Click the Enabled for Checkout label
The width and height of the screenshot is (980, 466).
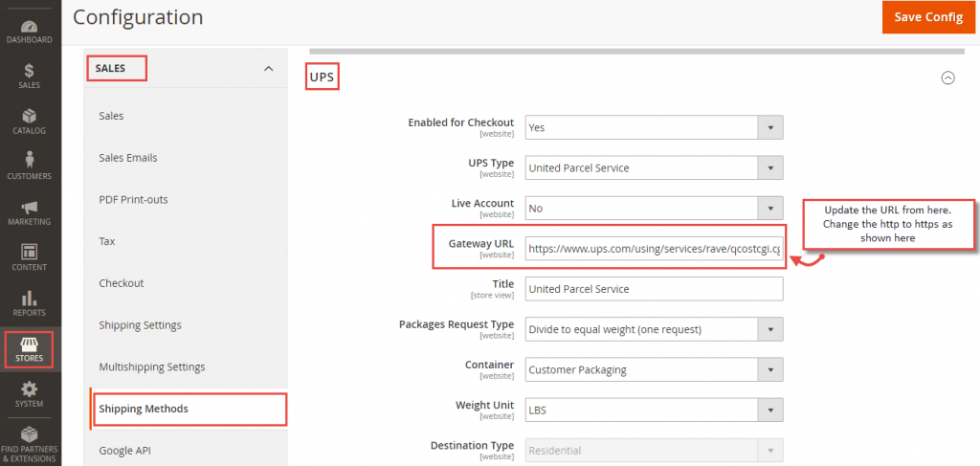[460, 122]
